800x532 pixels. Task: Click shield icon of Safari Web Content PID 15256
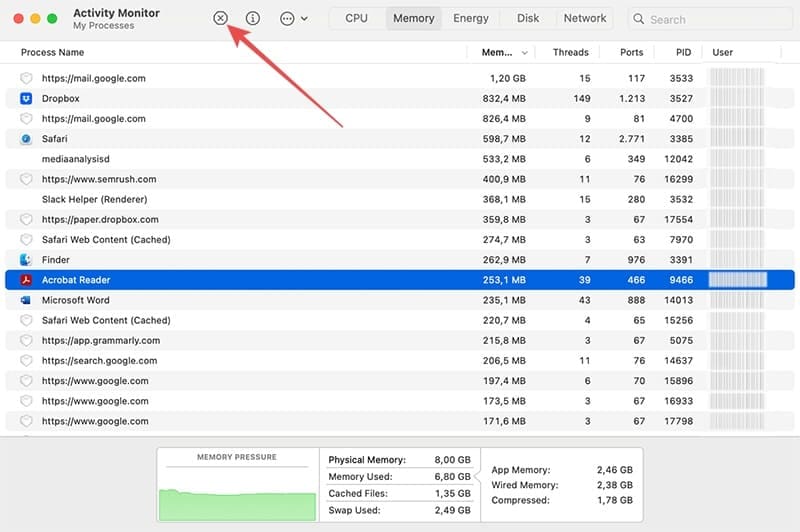tap(26, 320)
